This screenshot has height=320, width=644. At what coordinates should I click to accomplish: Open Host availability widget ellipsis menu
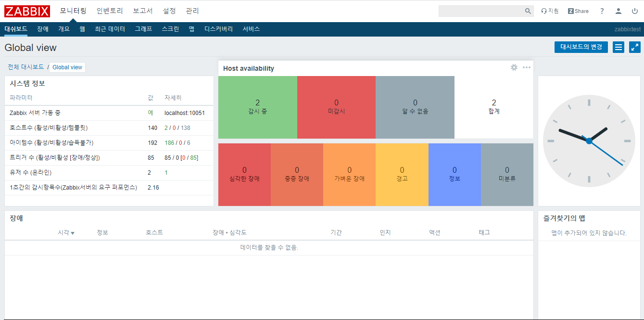coord(527,67)
